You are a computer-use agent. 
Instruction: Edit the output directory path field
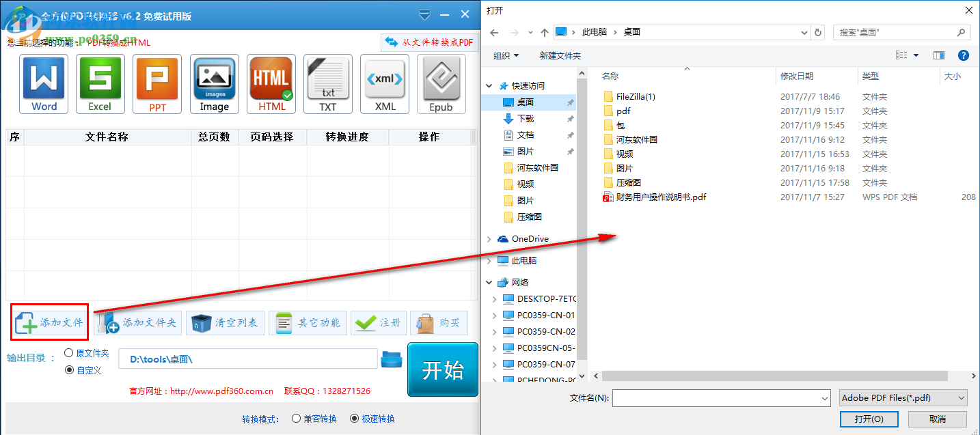pos(248,359)
